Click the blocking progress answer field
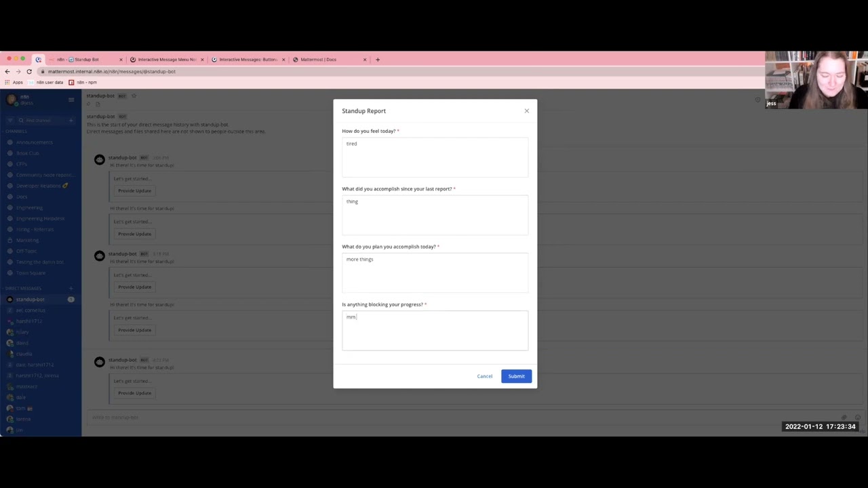 [435, 330]
